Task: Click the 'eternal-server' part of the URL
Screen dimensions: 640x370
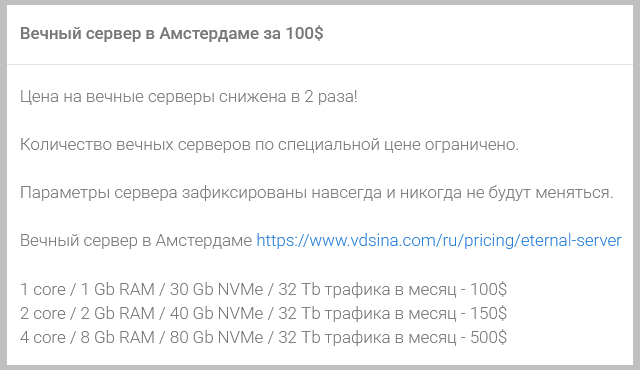Action: pos(571,241)
